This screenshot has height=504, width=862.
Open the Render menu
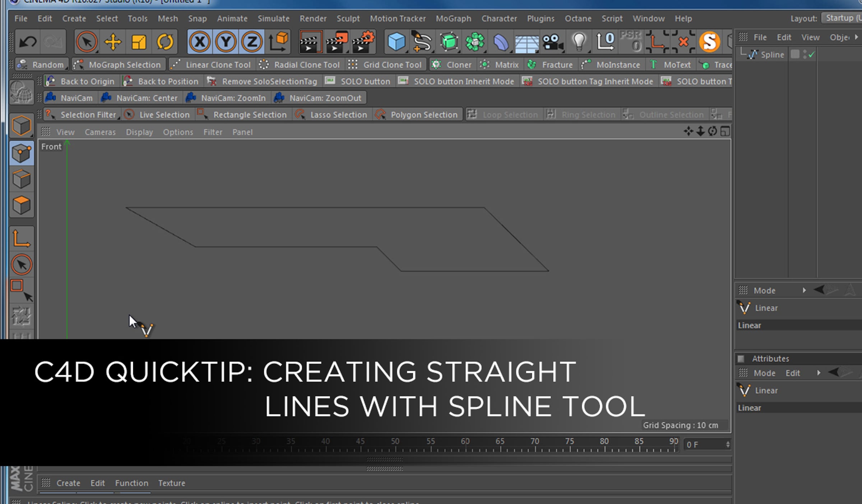point(313,18)
